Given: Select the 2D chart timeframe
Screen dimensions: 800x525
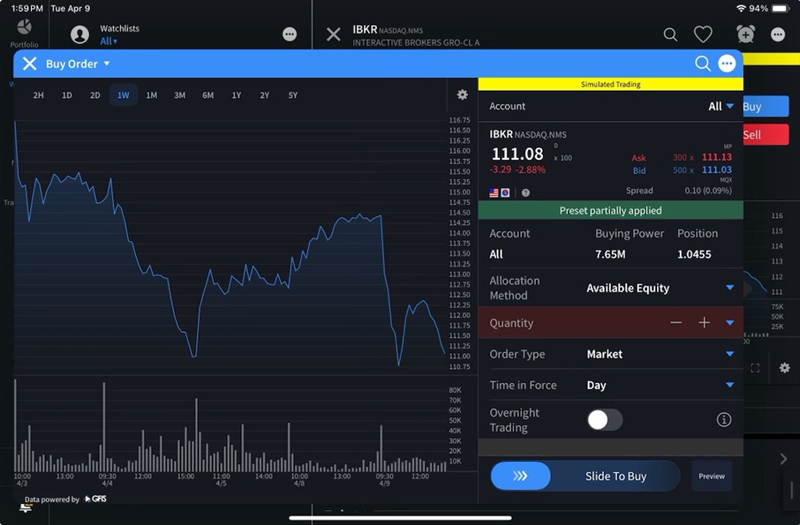Looking at the screenshot, I should (95, 95).
